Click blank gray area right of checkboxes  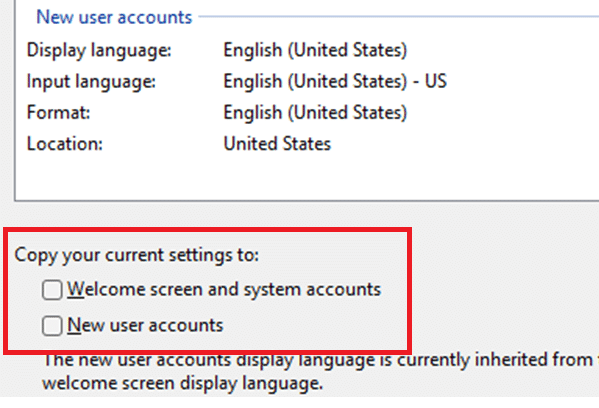tap(504, 290)
